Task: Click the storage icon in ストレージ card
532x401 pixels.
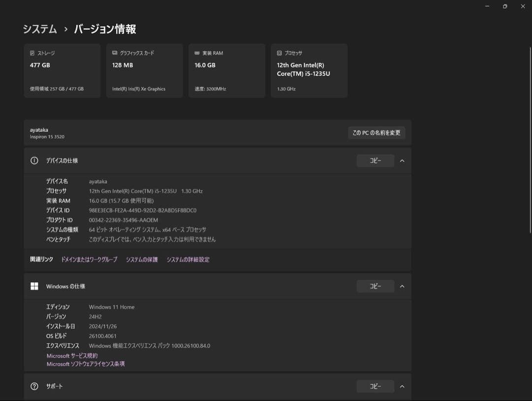Action: click(x=33, y=53)
